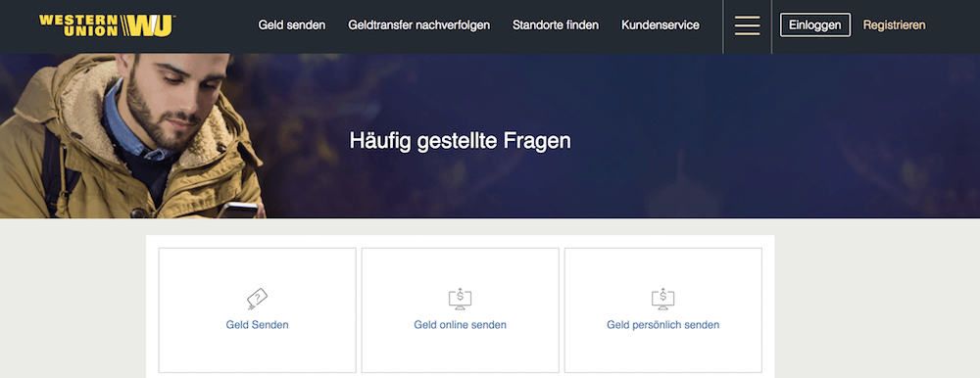Follow the Registrieren link
This screenshot has height=378, width=980.
pos(895,25)
